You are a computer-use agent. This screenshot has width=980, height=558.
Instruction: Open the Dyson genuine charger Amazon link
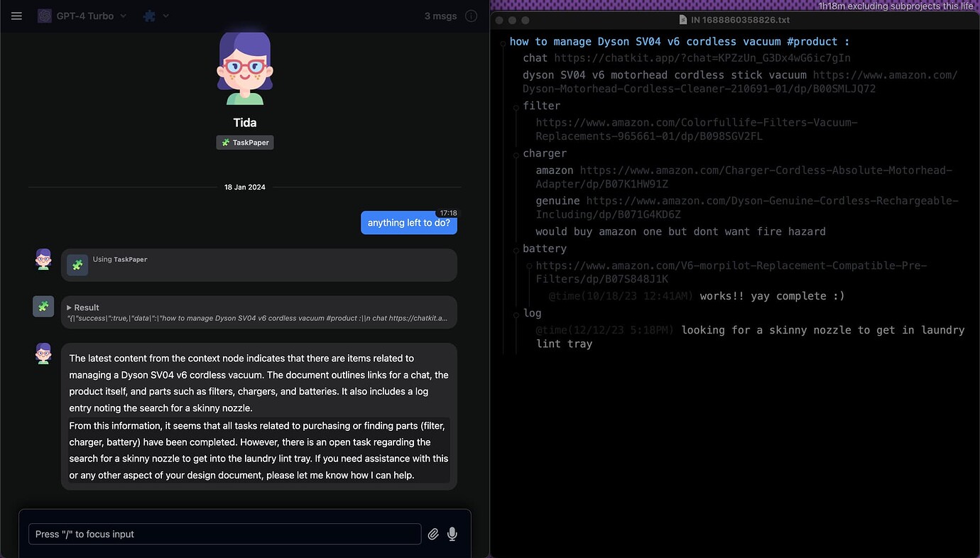click(771, 201)
